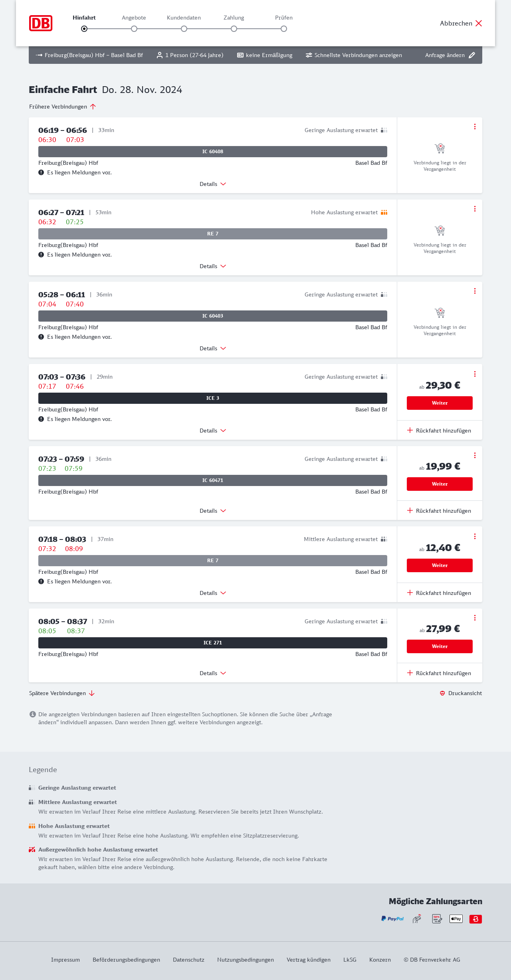Select the Hinfahrt step radio indicator
The height and width of the screenshot is (980, 511).
(84, 29)
